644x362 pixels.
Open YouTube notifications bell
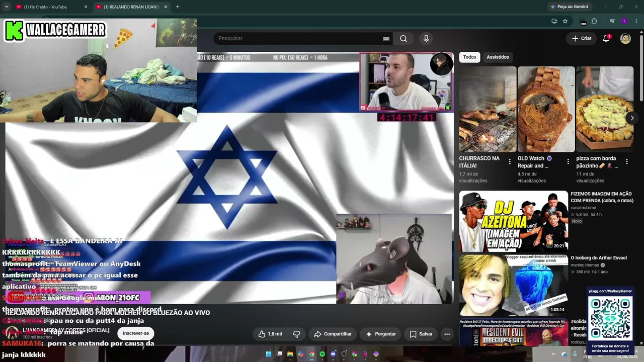(x=606, y=39)
